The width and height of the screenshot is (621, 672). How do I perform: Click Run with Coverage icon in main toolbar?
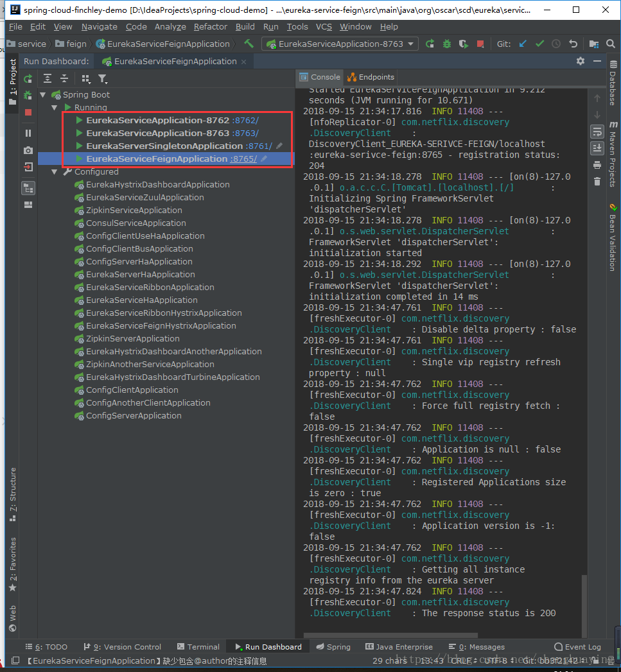[464, 44]
